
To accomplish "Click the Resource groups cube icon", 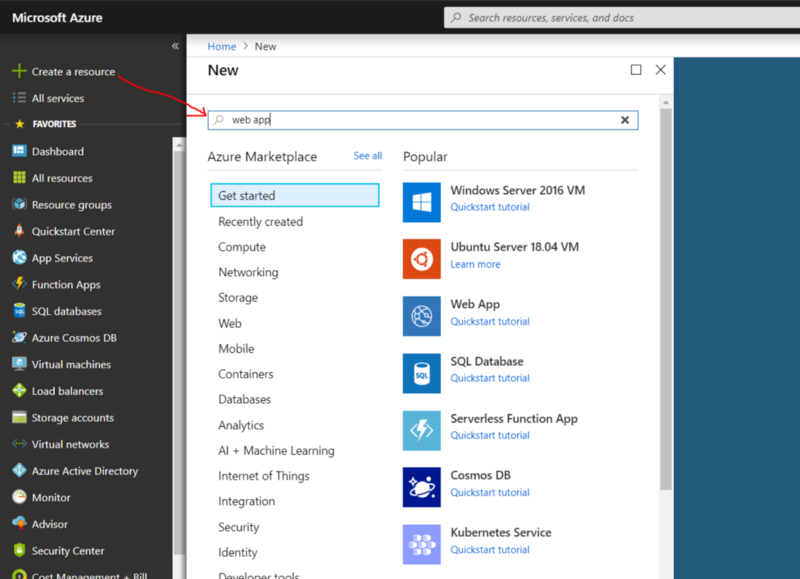I will pyautogui.click(x=19, y=204).
